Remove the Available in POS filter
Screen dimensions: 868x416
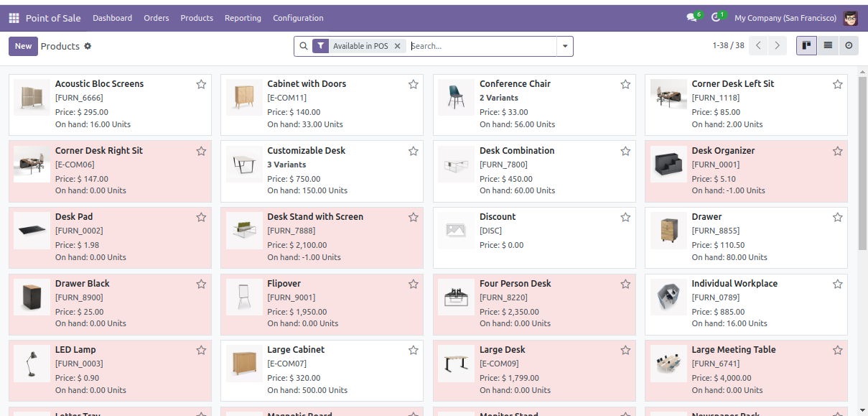398,46
